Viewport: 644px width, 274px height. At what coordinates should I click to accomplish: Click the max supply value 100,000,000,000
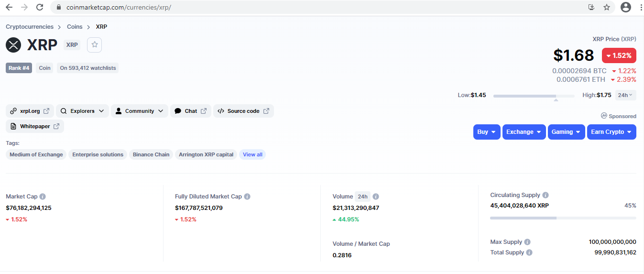(612, 242)
